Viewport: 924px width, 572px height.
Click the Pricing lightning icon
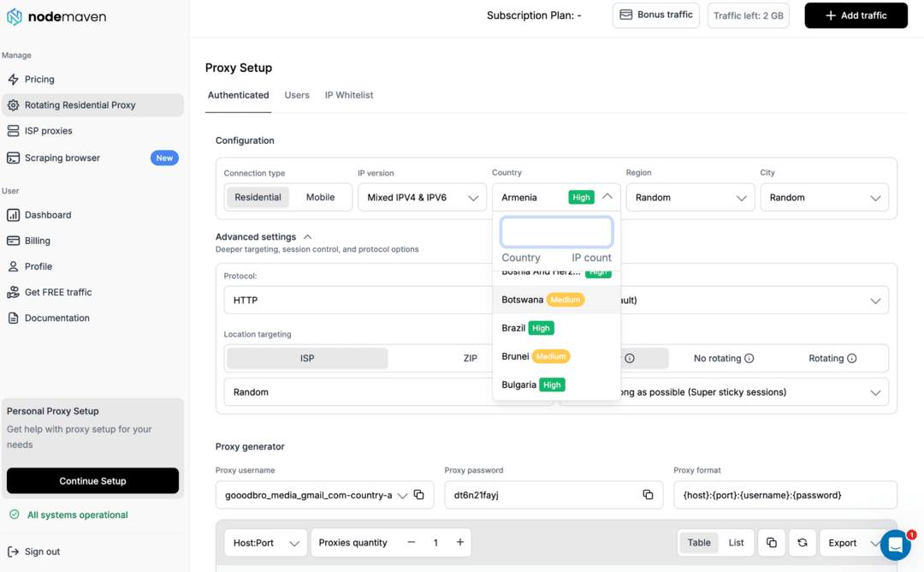tap(13, 79)
